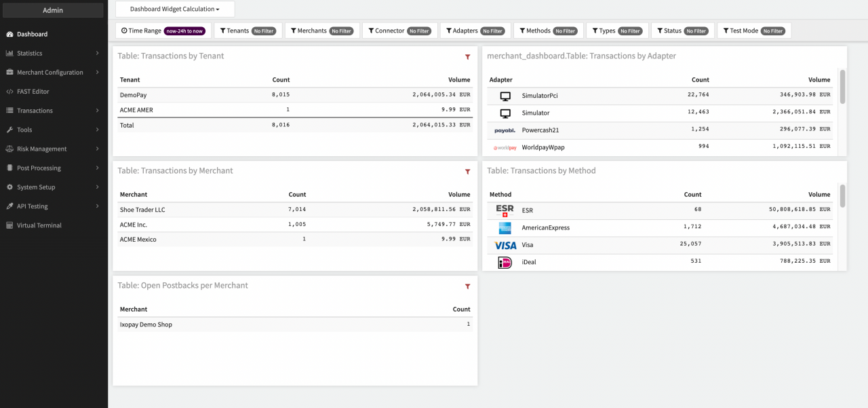Open the Time Range filter
868x408 pixels.
coord(163,31)
